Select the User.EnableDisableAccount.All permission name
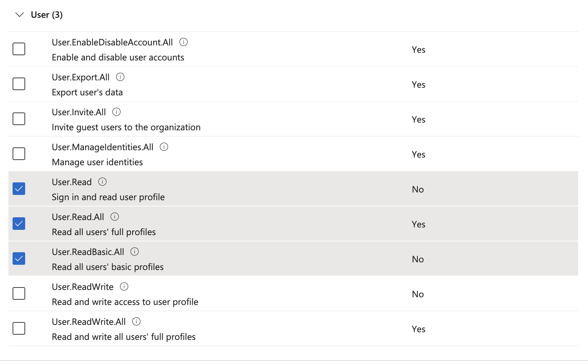The width and height of the screenshot is (588, 364). pyautogui.click(x=112, y=42)
